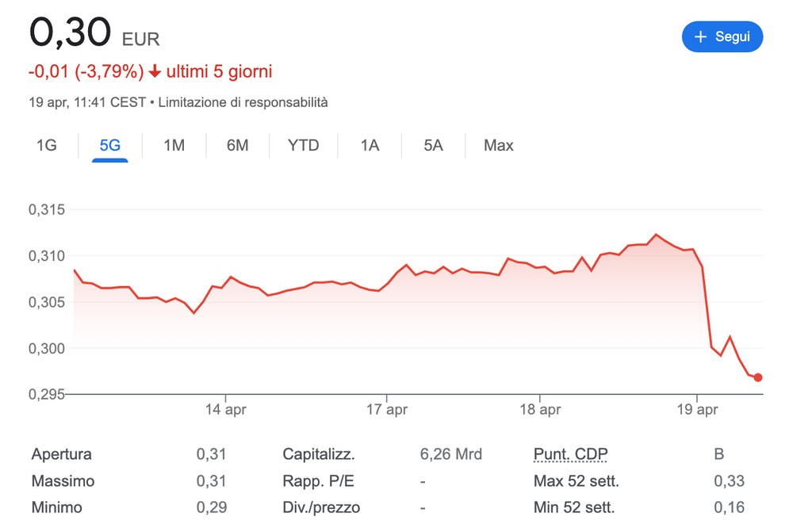The image size is (793, 532).
Task: Click the 14 apr axis marker
Action: coord(225,408)
